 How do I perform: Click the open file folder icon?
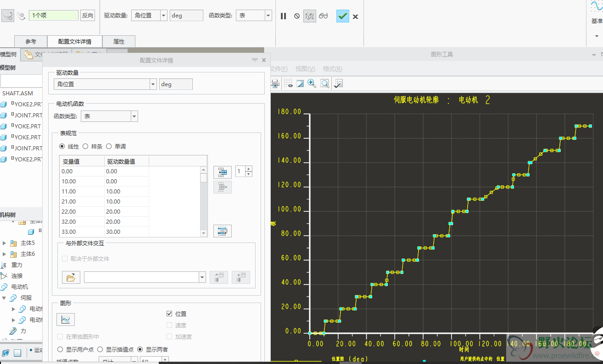tap(71, 277)
